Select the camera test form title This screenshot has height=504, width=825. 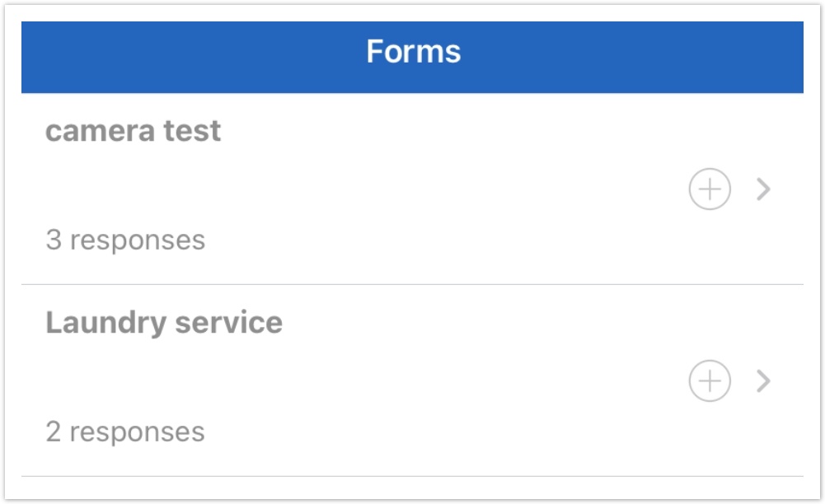134,131
